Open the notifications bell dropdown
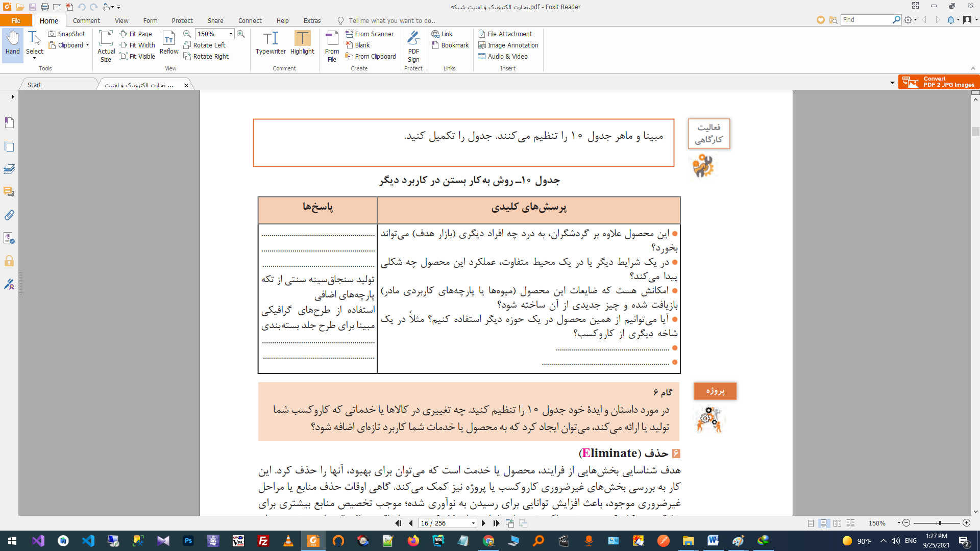The height and width of the screenshot is (551, 980). 953,19
